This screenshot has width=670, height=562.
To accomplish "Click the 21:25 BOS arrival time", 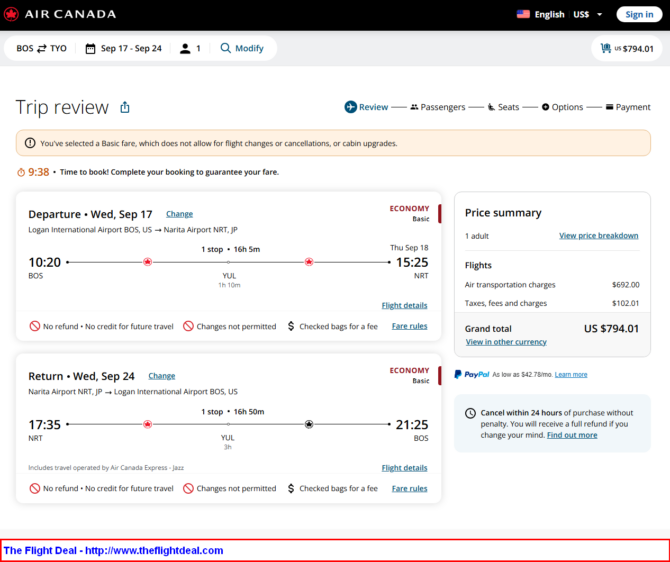I will (x=412, y=424).
